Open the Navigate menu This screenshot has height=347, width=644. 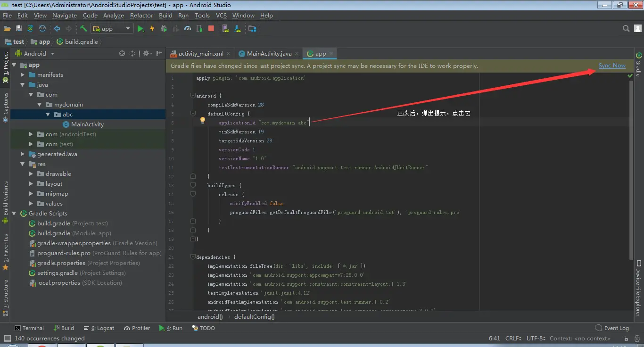click(65, 16)
